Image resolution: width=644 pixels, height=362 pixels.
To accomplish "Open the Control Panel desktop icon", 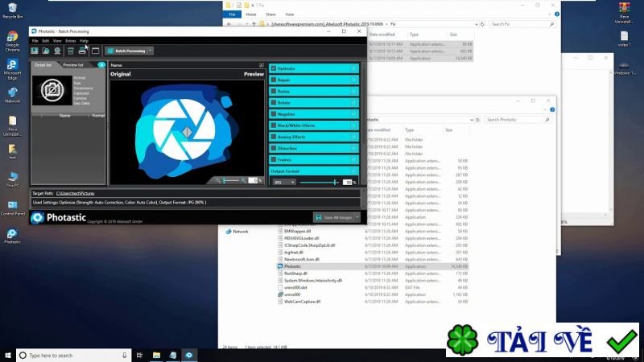I will (12, 208).
